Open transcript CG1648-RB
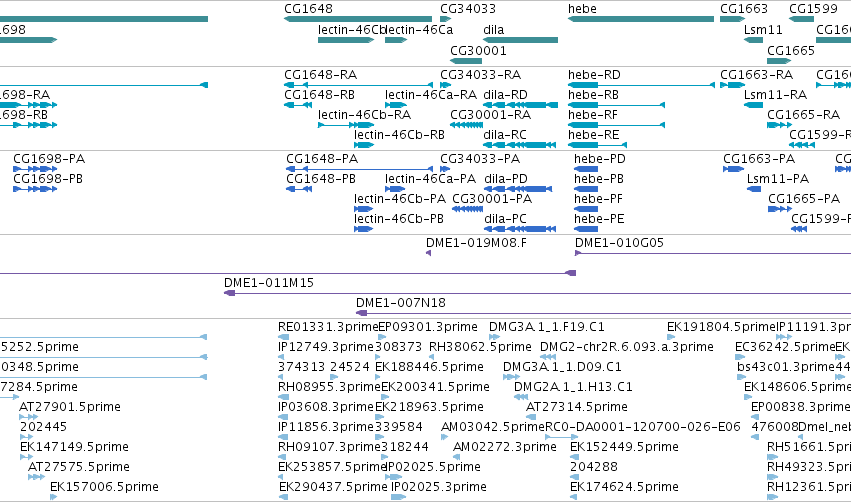This screenshot has width=851, height=502. point(319,95)
